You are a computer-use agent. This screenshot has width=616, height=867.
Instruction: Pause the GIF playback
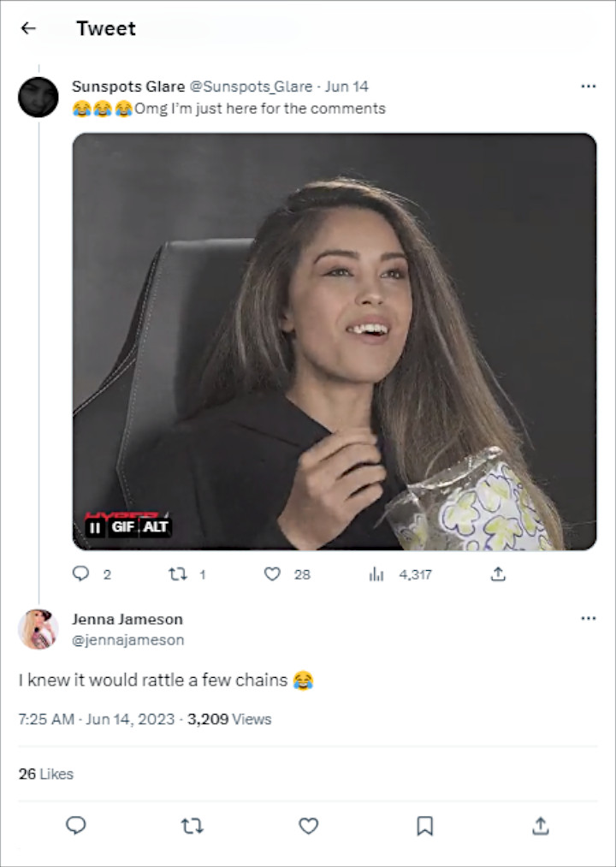click(x=95, y=527)
